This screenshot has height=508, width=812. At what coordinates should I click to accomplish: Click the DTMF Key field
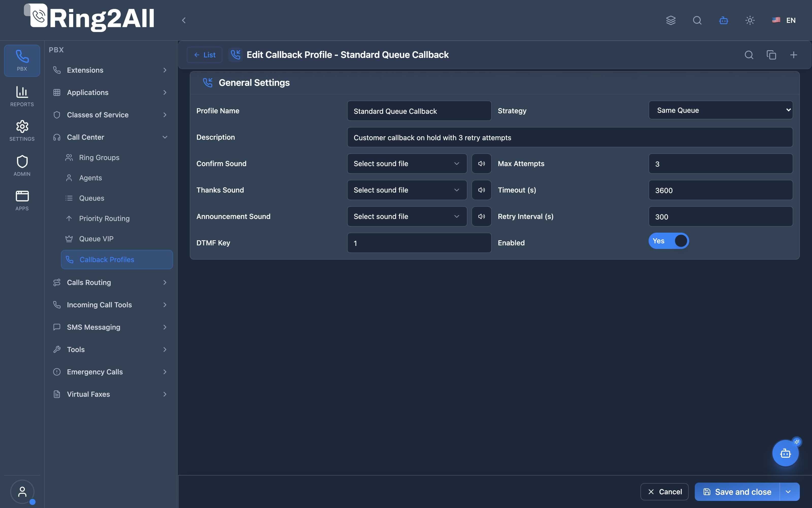pos(419,243)
